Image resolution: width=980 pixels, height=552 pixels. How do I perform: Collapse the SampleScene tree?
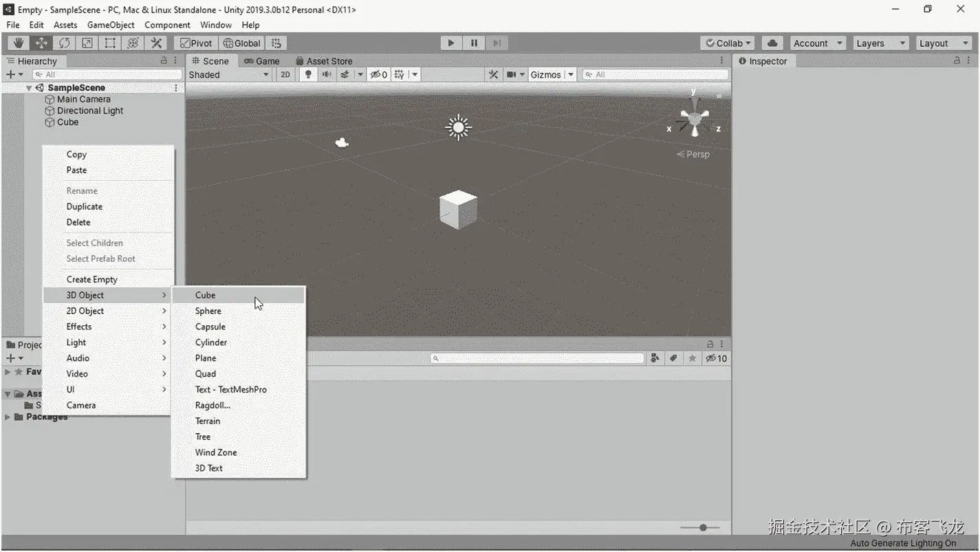(x=29, y=88)
